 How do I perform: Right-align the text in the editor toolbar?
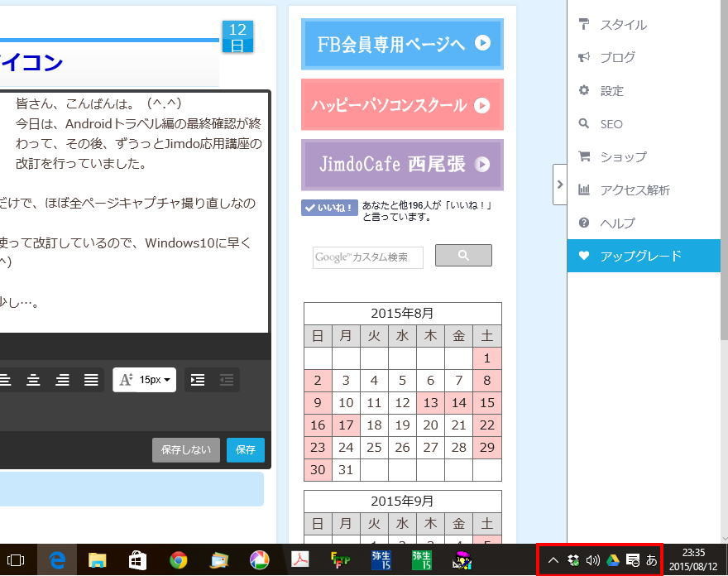coord(62,380)
